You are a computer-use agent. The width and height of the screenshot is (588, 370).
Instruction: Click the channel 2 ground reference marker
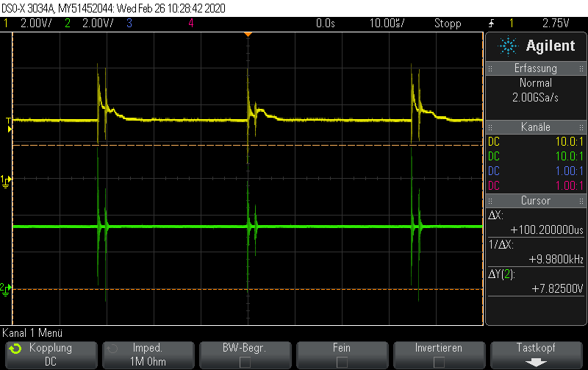point(6,289)
